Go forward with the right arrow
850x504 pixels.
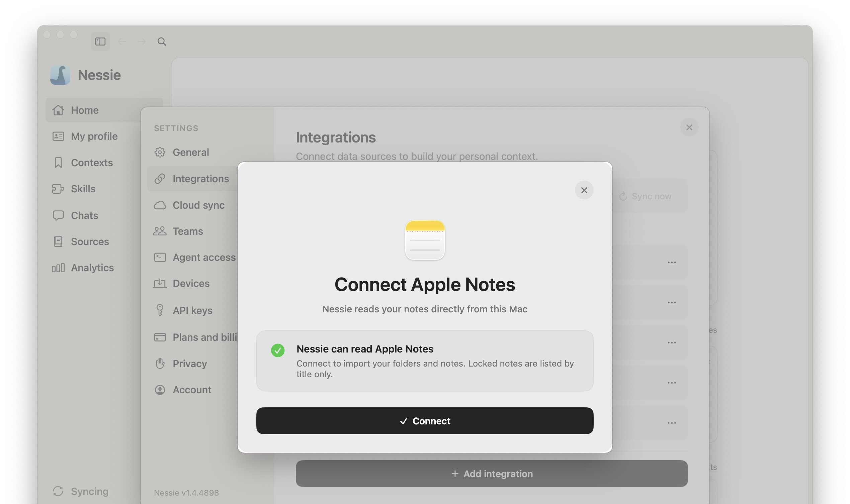pyautogui.click(x=142, y=41)
